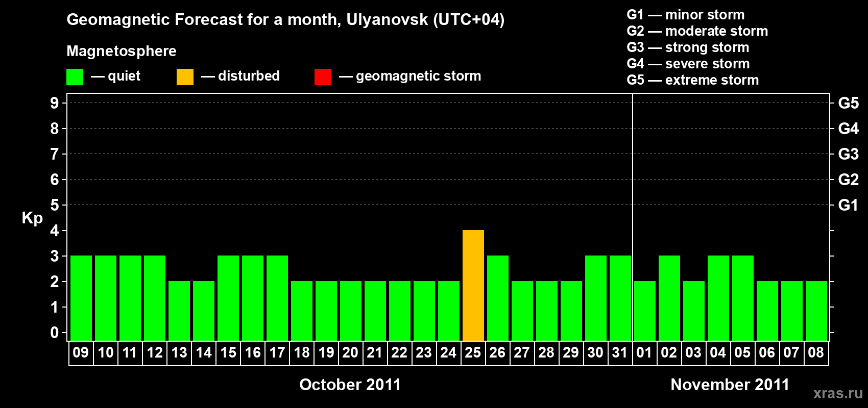Click the G1 axis label

[849, 205]
